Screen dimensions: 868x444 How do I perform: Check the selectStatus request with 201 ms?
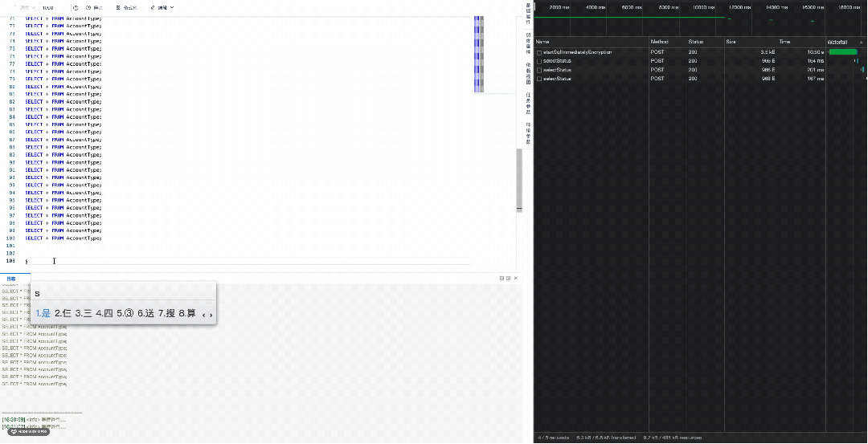[x=539, y=70]
